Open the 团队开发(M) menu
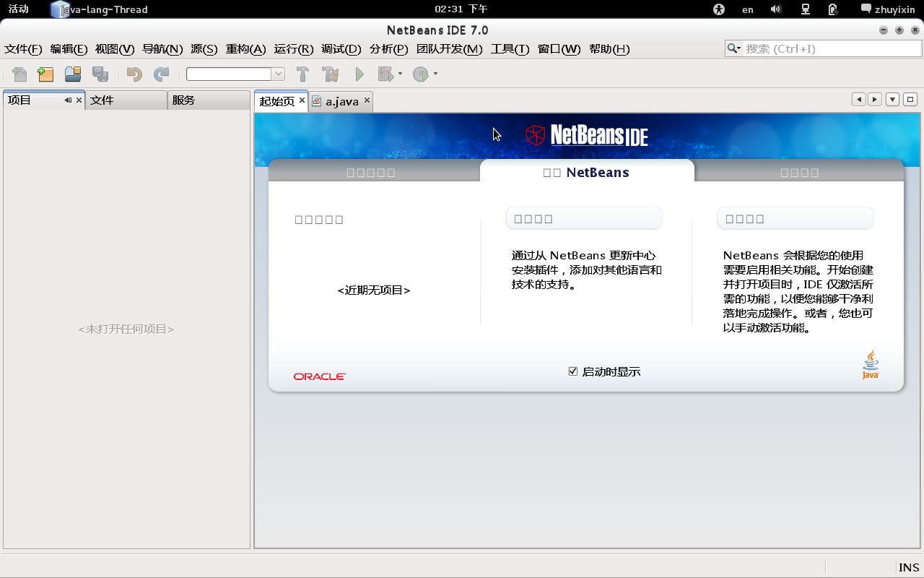Screen dimensions: 924x578 [x=449, y=49]
